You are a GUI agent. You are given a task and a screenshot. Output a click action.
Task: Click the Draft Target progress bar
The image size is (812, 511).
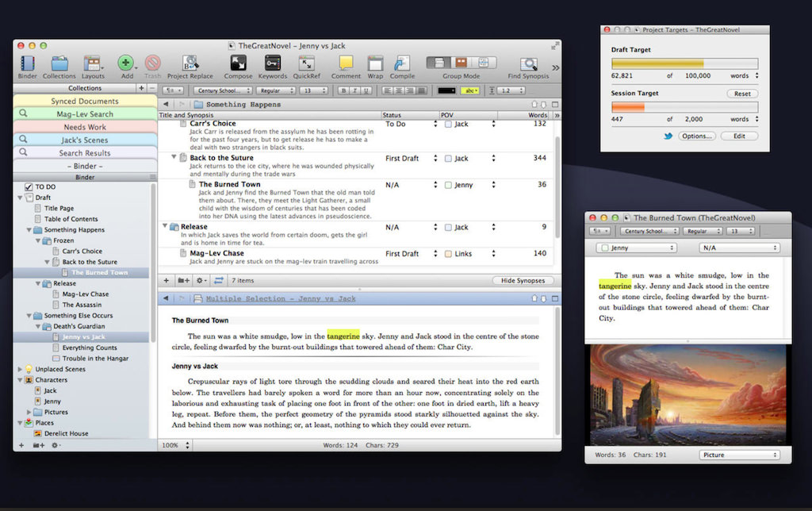(x=684, y=63)
